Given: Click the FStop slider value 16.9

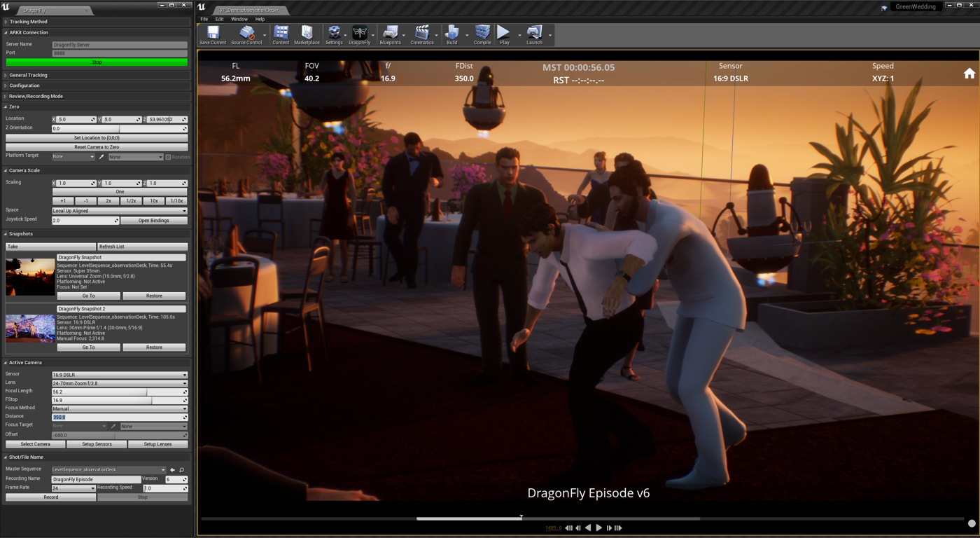Looking at the screenshot, I should pyautogui.click(x=120, y=400).
